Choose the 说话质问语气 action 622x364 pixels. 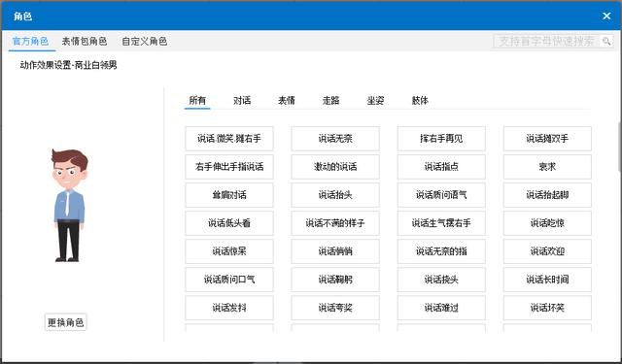441,195
